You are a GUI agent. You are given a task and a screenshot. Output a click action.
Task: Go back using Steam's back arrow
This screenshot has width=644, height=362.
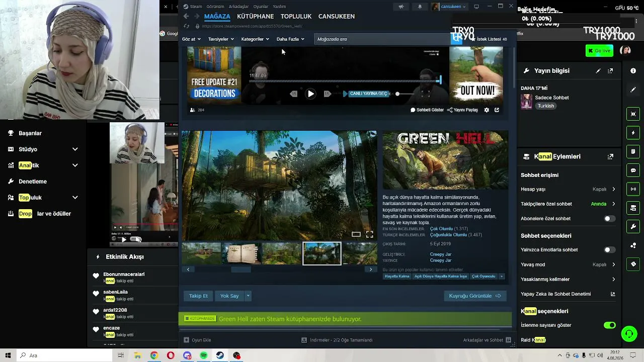point(186,16)
